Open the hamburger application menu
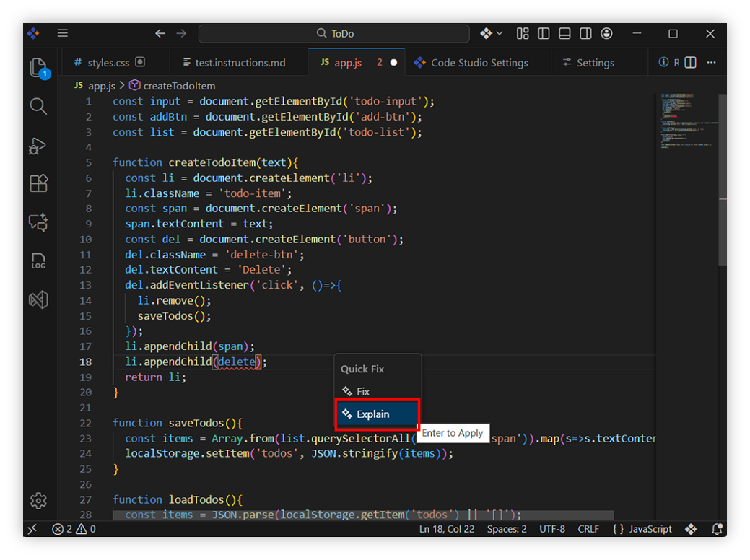Viewport: 750px width, 560px height. pyautogui.click(x=63, y=33)
